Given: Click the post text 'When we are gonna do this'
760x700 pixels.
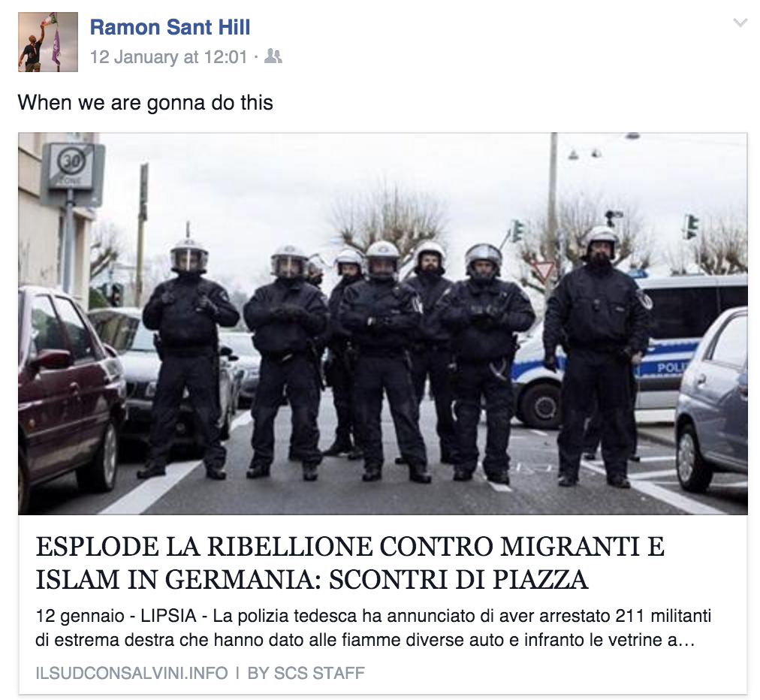Looking at the screenshot, I should [x=146, y=103].
